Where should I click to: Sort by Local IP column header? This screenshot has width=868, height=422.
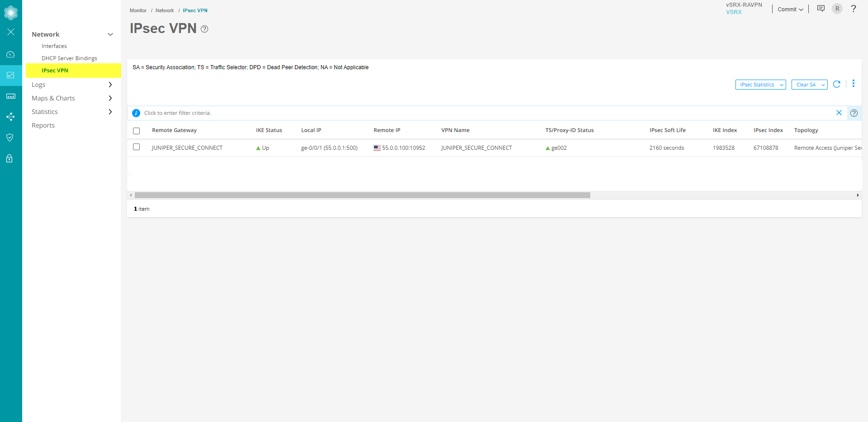[x=311, y=130]
